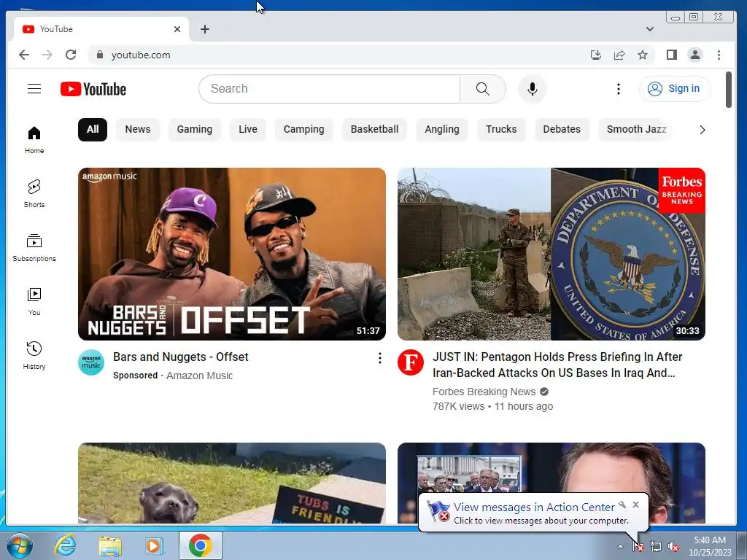Play the Offset video thumbnail
This screenshot has width=747, height=560.
click(x=232, y=254)
